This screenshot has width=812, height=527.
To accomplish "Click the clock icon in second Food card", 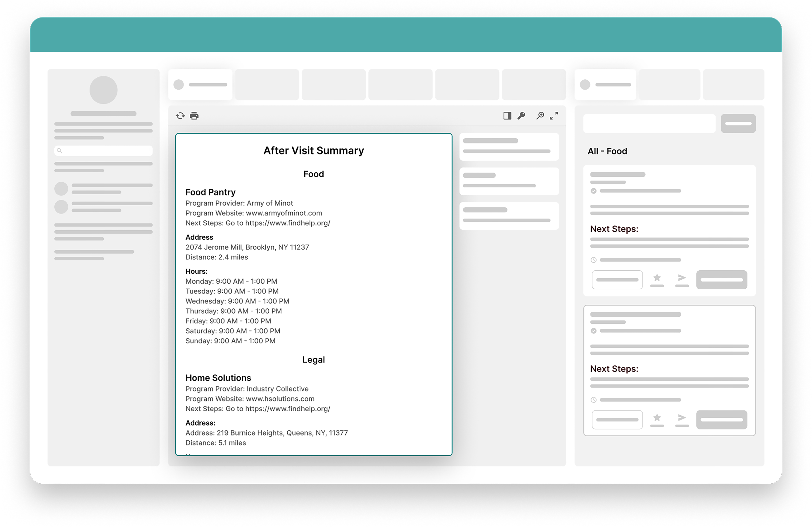I will 594,400.
